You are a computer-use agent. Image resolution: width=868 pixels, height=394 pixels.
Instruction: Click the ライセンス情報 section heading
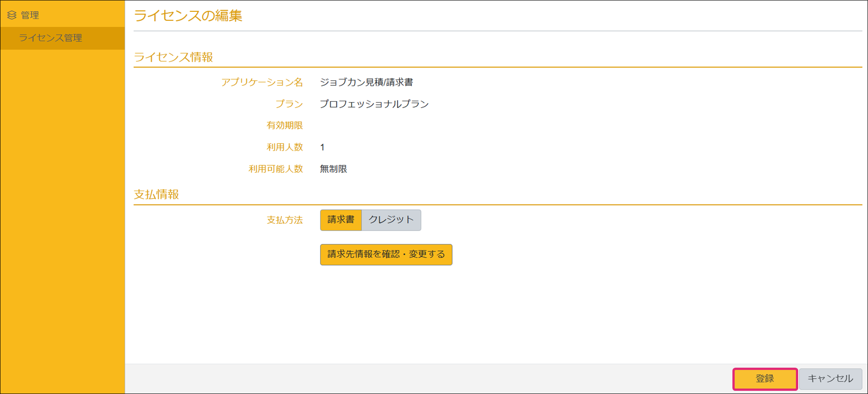point(173,57)
